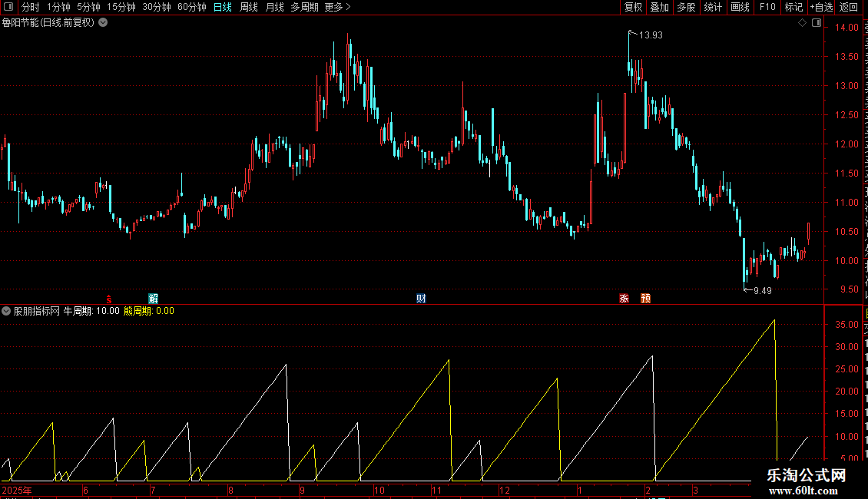Click the 35.00 indicator axis label
The width and height of the screenshot is (868, 499).
coord(846,324)
